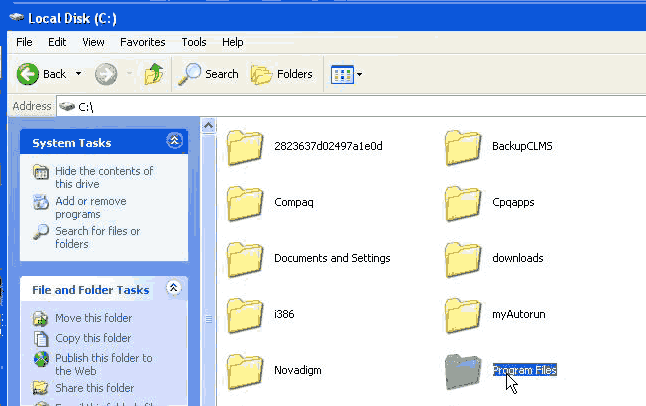Image resolution: width=646 pixels, height=406 pixels.
Task: Click Move this folder task link
Action: click(95, 318)
